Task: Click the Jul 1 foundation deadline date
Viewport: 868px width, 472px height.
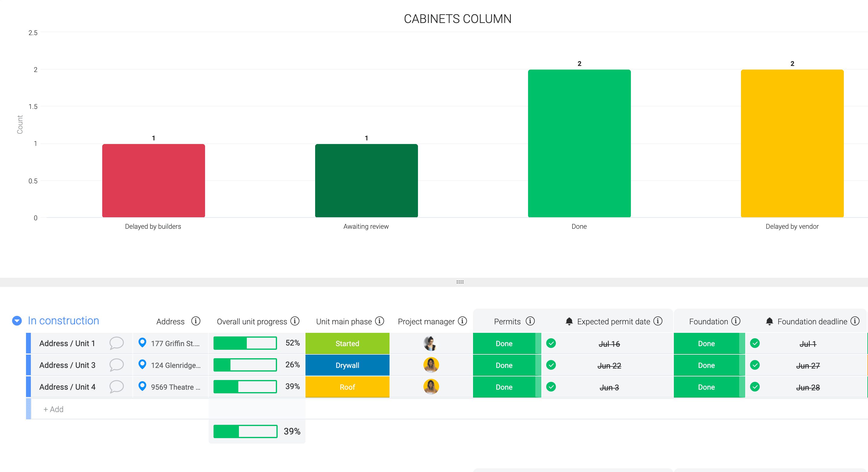Action: point(808,344)
